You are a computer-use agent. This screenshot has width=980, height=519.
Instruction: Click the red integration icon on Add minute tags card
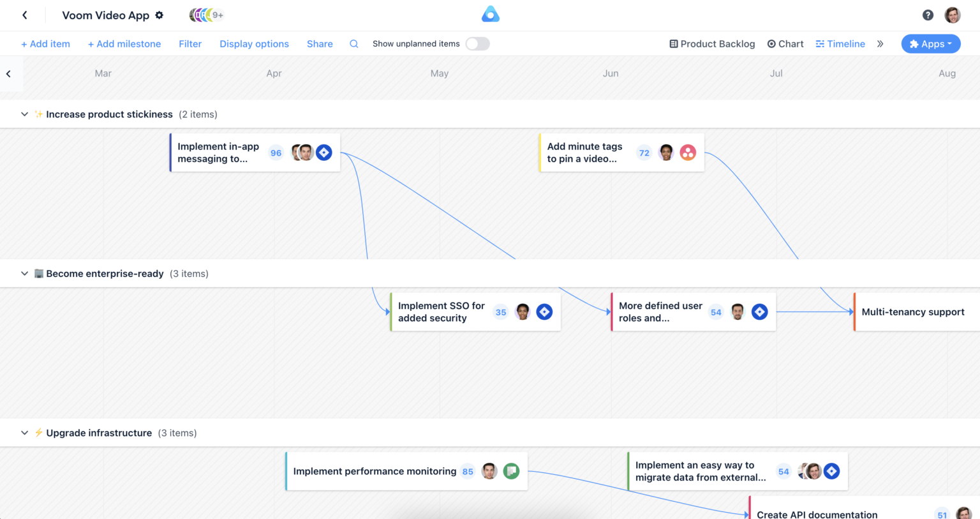coord(688,153)
